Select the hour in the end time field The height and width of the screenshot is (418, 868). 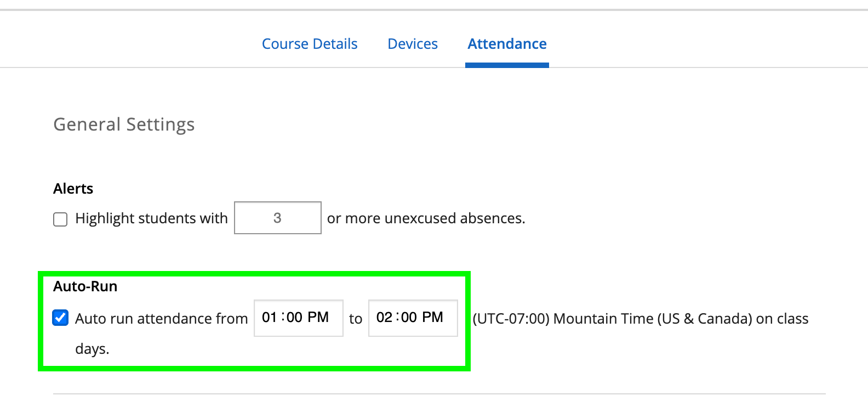point(384,318)
